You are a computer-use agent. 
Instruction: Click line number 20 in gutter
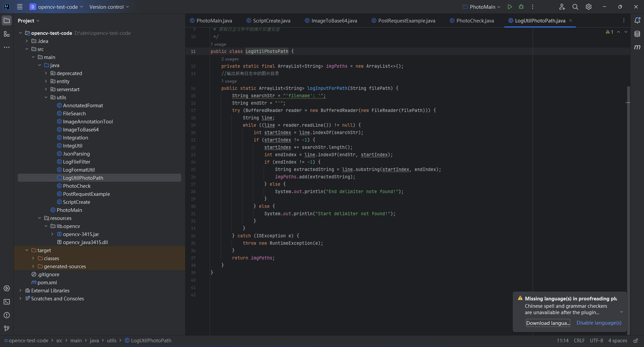(x=193, y=132)
